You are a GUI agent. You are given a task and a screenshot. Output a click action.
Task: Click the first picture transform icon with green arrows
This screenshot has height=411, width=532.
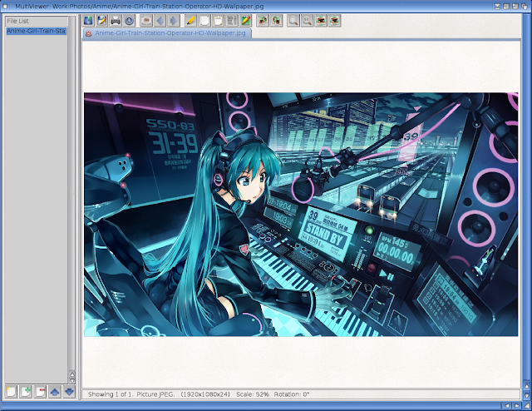(263, 21)
